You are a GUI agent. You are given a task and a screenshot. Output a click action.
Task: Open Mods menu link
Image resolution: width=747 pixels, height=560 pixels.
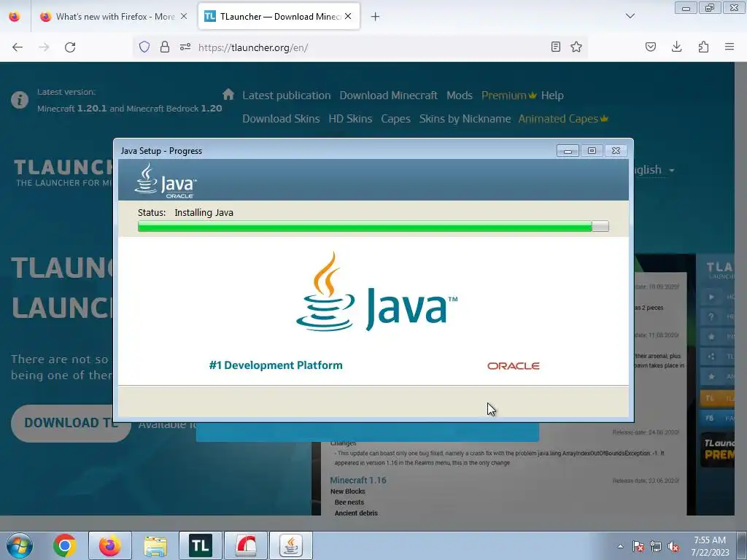coord(460,96)
